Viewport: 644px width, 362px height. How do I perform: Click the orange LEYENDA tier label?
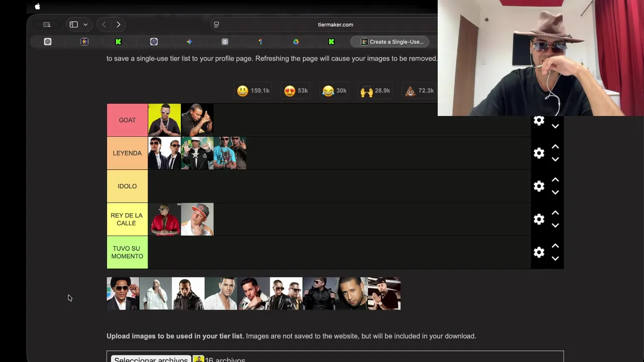pos(127,153)
